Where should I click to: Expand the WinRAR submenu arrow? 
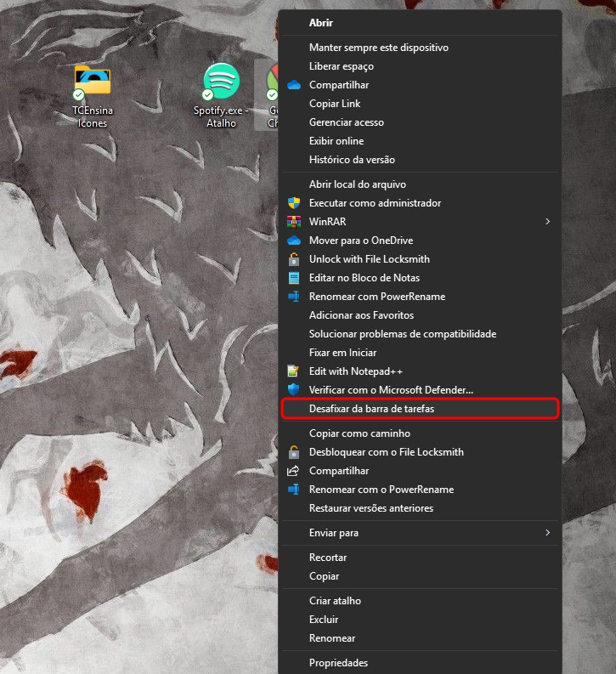[547, 222]
